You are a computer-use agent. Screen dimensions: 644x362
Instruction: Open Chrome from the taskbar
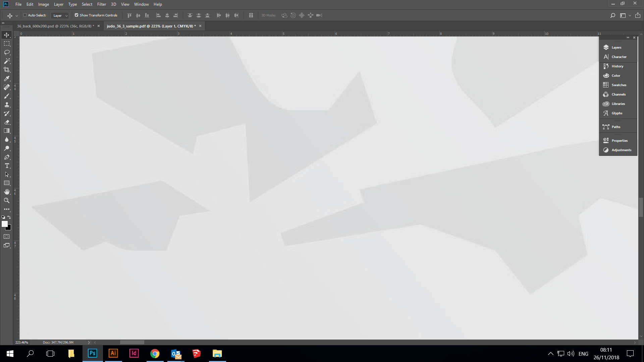(x=155, y=354)
